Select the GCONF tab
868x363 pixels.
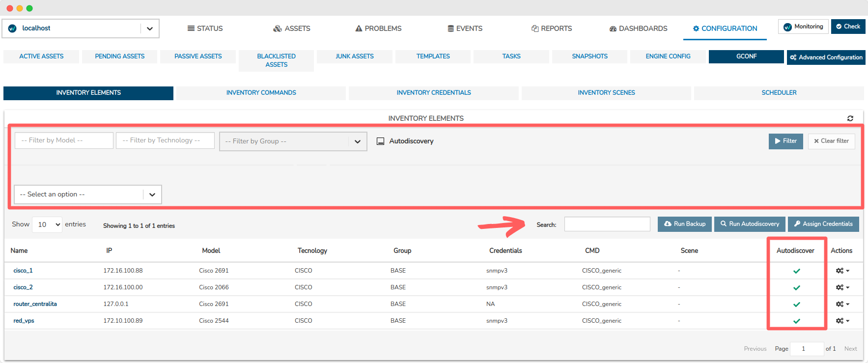746,56
